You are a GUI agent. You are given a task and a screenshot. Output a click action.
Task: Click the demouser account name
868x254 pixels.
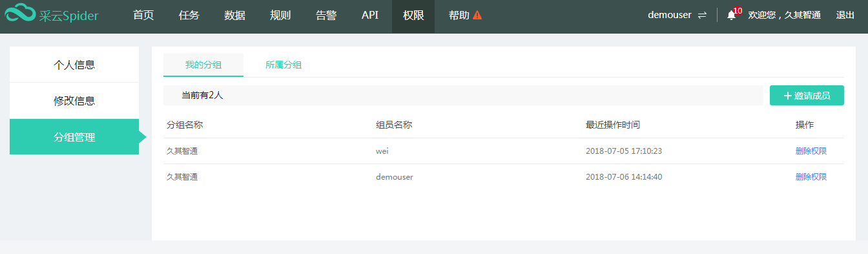tap(670, 15)
